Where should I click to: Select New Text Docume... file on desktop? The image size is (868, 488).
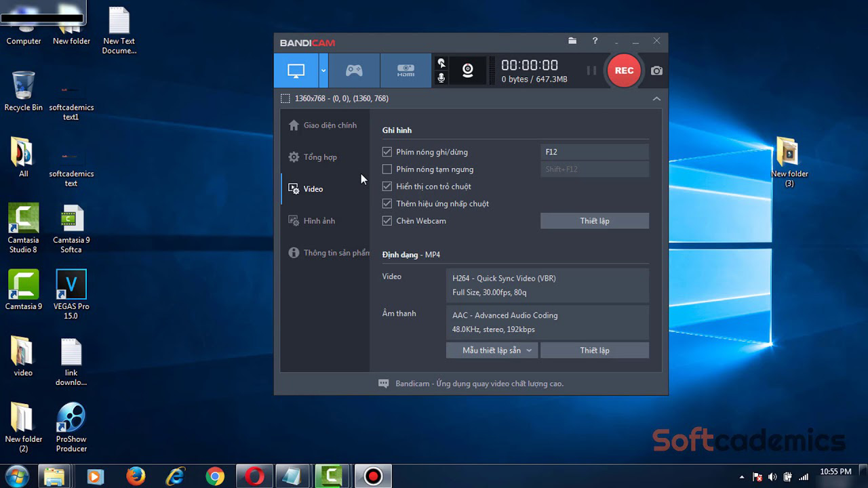tap(119, 31)
